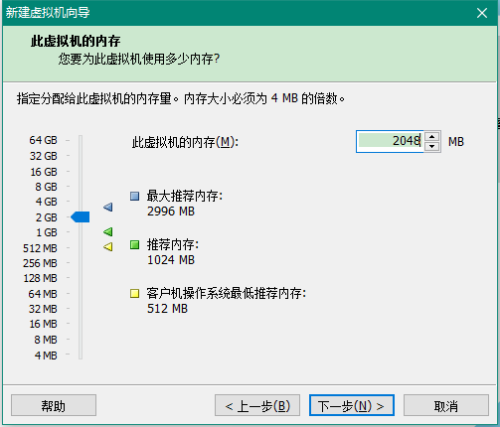Image resolution: width=500 pixels, height=427 pixels.
Task: Select 128 MB on the memory scale
Action: coord(40,278)
